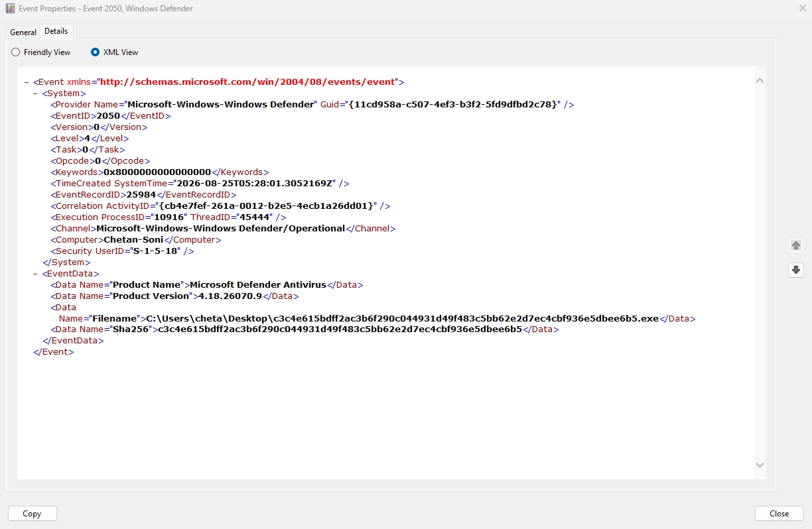Click the Execution ProcessID value 10916
Viewport: 812px width, 529px height.
[x=169, y=217]
